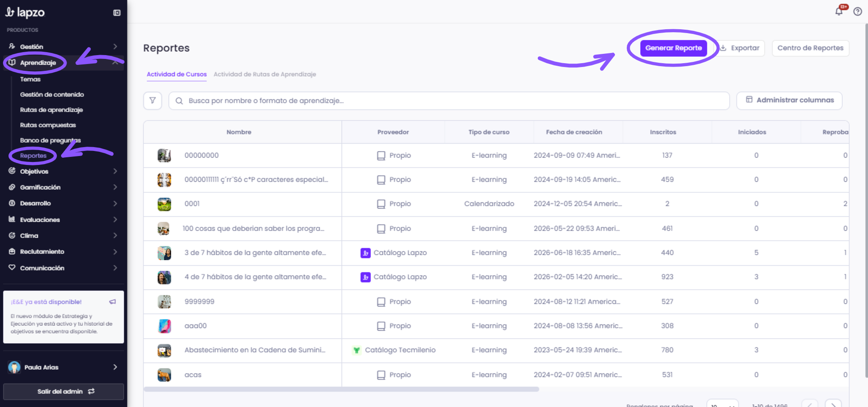Click the Gestión sidebar icon
This screenshot has width=868, height=407.
(12, 46)
